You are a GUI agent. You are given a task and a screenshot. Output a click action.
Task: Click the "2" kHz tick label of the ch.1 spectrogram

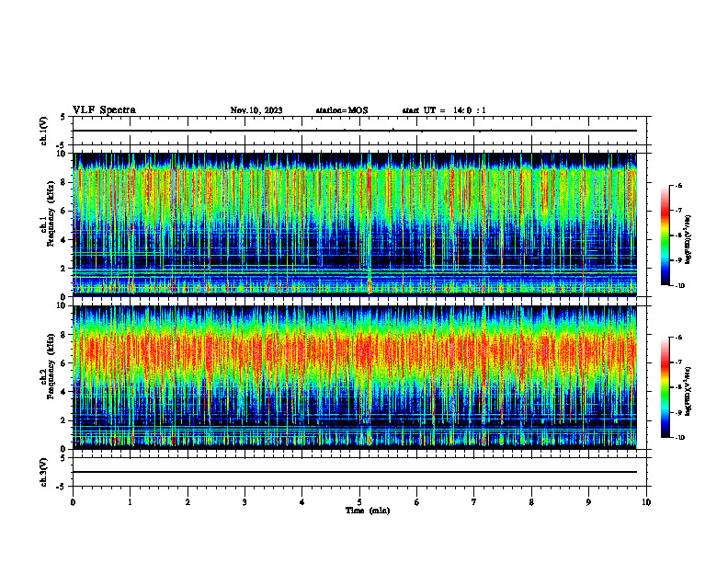[x=64, y=268]
